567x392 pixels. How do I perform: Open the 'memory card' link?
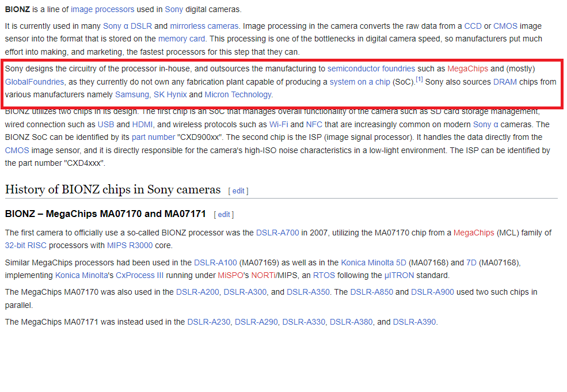click(x=181, y=39)
